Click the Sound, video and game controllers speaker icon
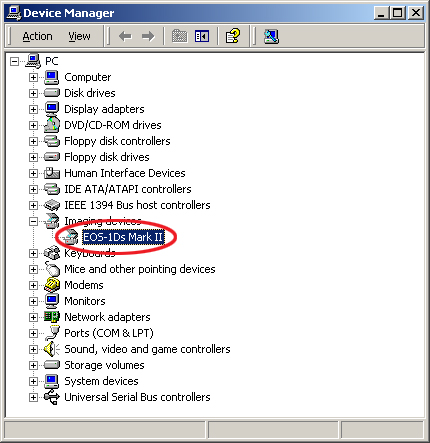Image resolution: width=430 pixels, height=443 pixels. (x=52, y=349)
